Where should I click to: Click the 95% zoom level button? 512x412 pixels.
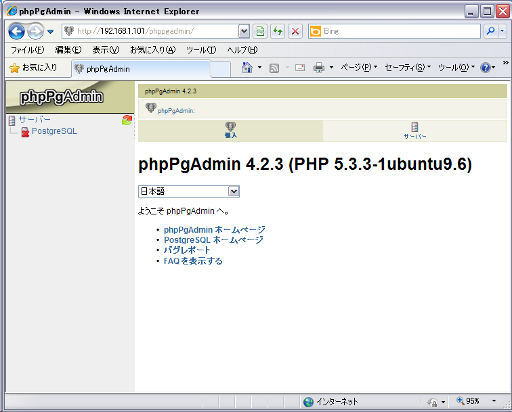468,401
